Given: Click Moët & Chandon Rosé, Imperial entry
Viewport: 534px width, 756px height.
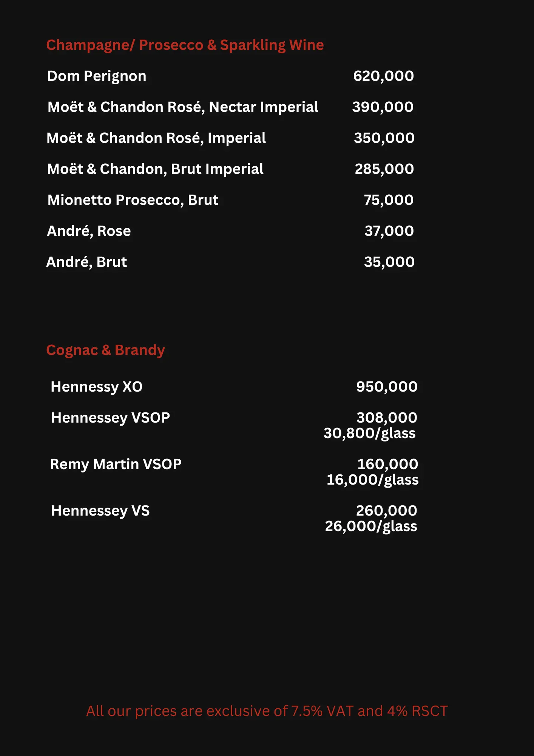Looking at the screenshot, I should [x=156, y=138].
